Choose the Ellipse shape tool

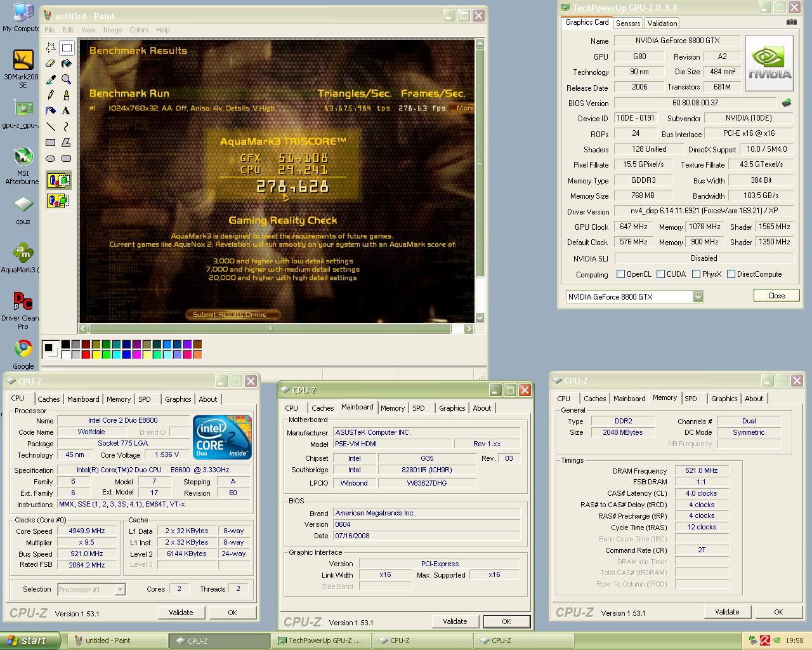coord(51,158)
